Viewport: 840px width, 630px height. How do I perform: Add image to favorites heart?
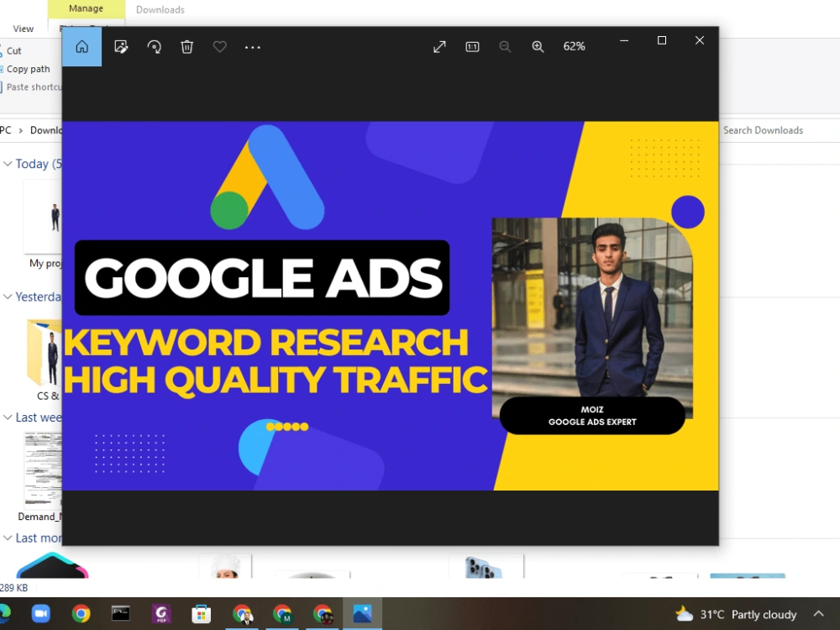click(219, 46)
